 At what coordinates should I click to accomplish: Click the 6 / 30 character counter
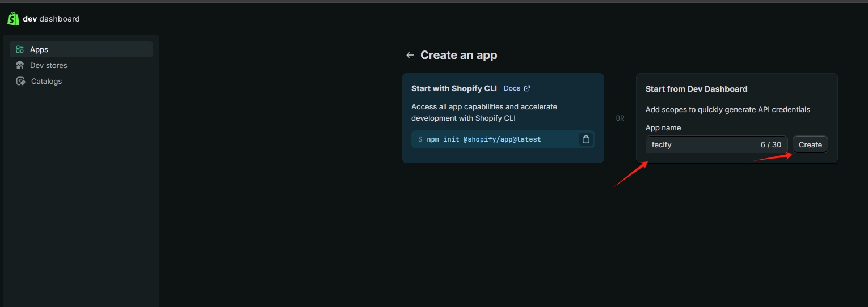(770, 145)
